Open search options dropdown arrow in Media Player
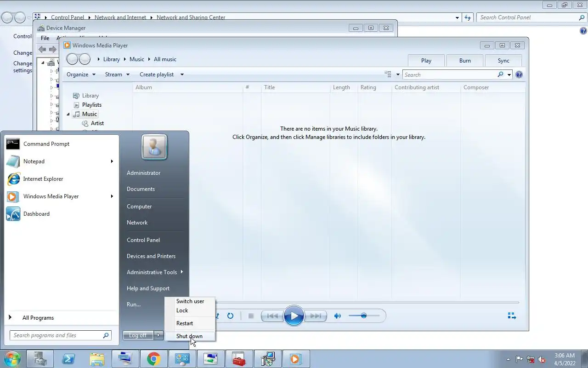 [509, 75]
